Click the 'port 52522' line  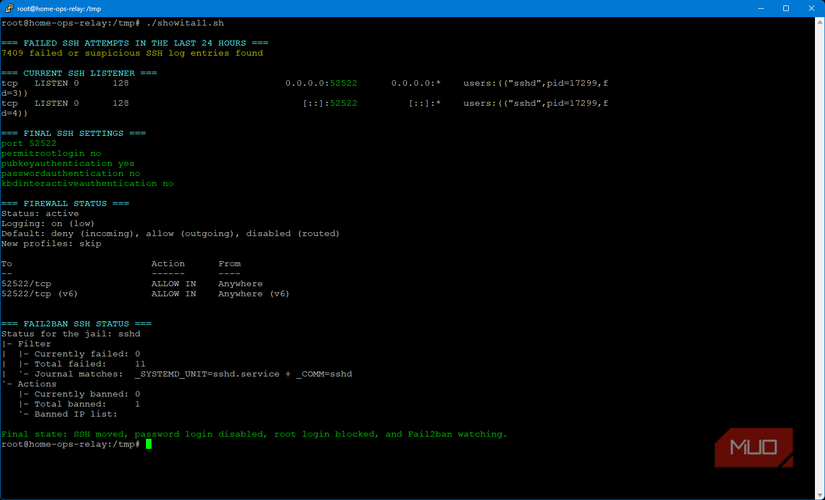[29, 144]
